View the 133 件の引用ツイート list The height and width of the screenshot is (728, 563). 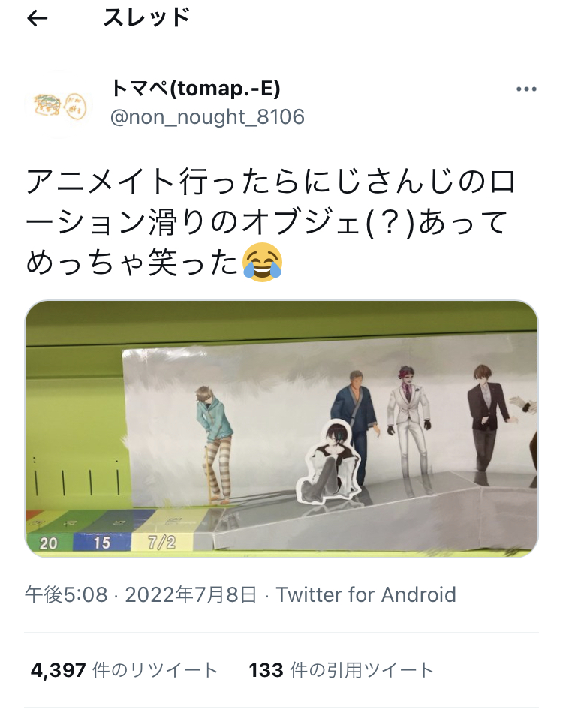342,670
